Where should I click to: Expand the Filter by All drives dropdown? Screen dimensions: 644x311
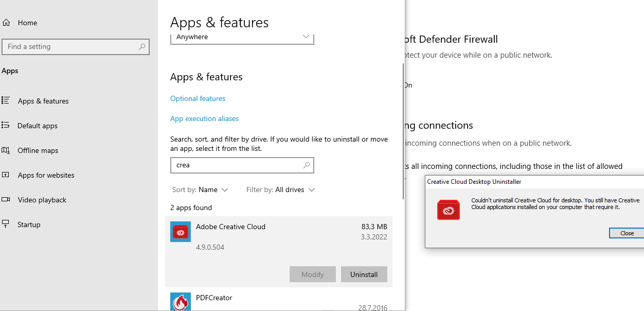(280, 189)
